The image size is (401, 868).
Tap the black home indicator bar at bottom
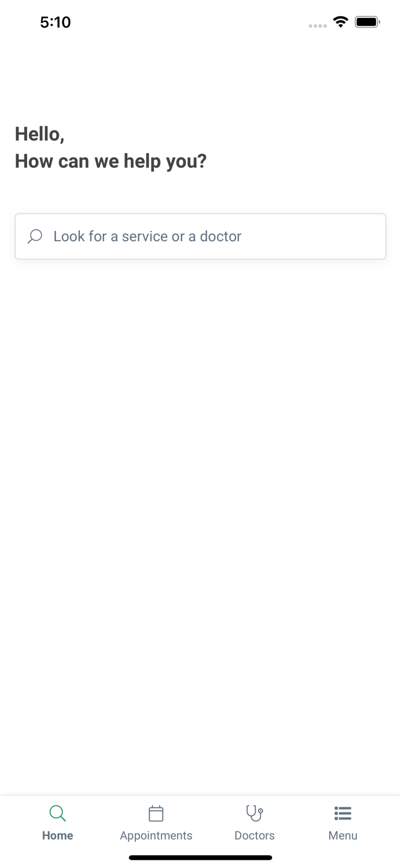(x=200, y=858)
